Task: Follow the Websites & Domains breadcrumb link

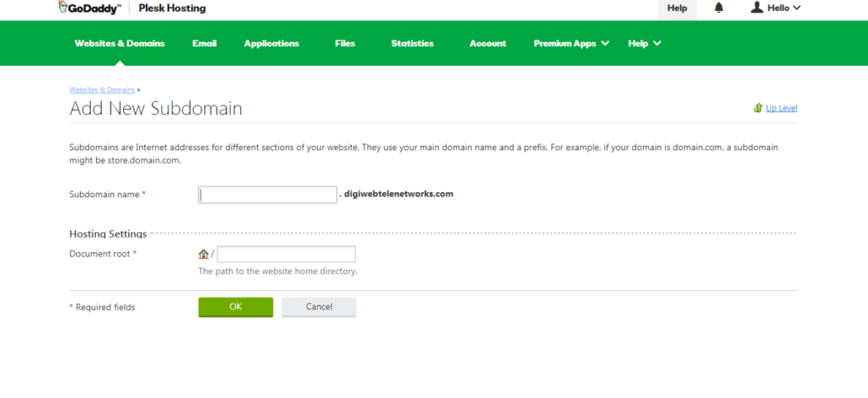Action: click(102, 89)
